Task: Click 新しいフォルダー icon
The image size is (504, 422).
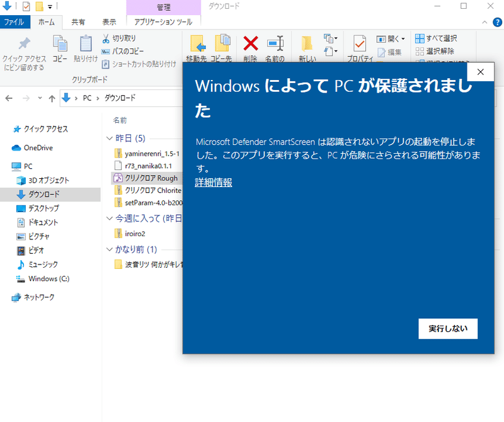Action: [307, 44]
